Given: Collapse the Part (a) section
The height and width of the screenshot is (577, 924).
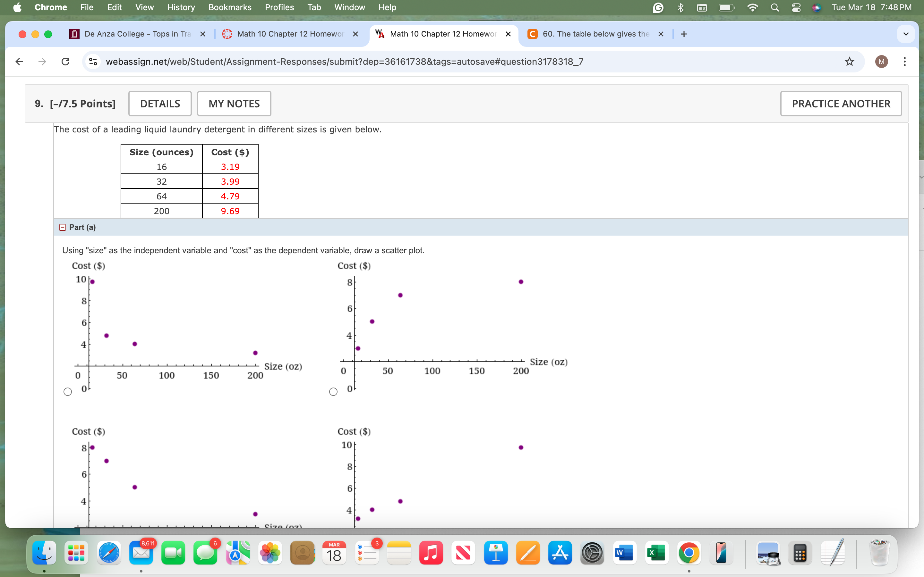Looking at the screenshot, I should (x=63, y=228).
